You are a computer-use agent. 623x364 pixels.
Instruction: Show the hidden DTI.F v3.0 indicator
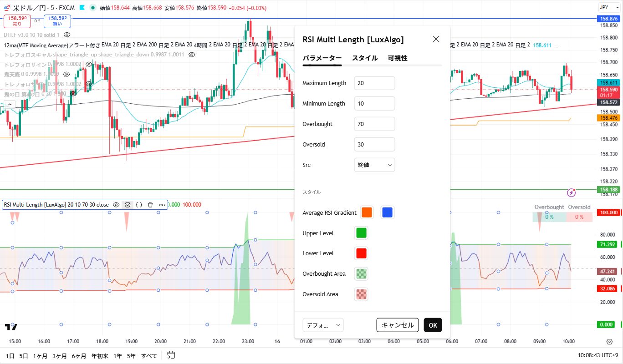point(67,35)
